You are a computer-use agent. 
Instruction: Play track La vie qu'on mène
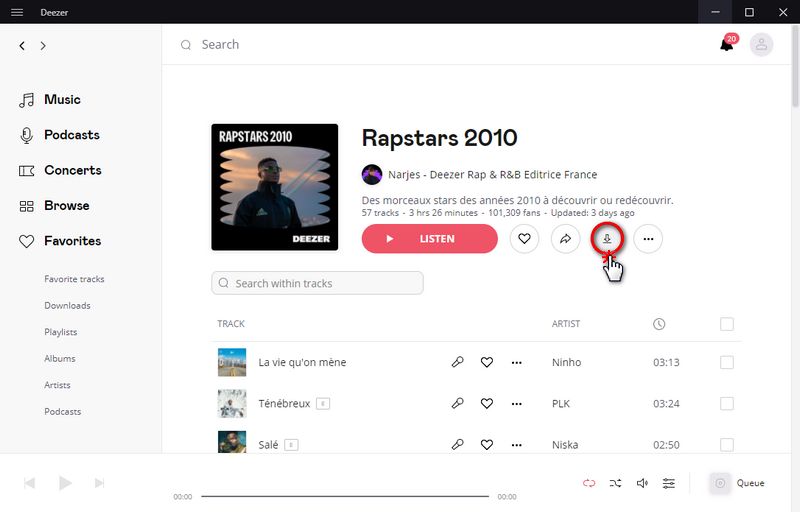[302, 362]
